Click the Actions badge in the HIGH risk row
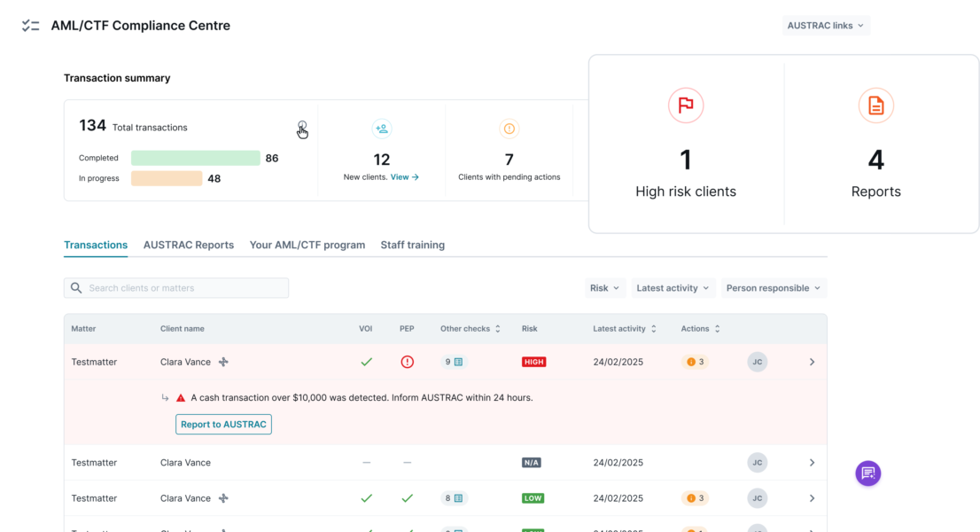 [x=695, y=362]
